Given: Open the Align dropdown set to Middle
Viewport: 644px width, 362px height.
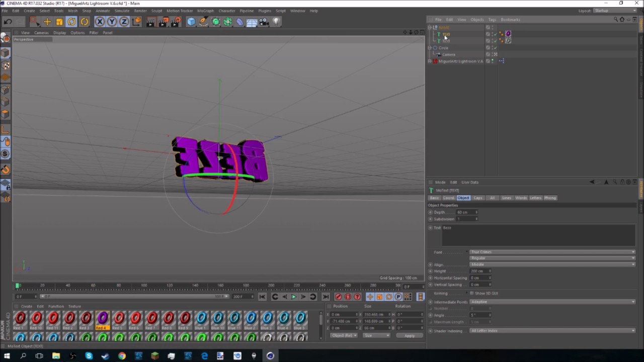Looking at the screenshot, I should [x=552, y=264].
